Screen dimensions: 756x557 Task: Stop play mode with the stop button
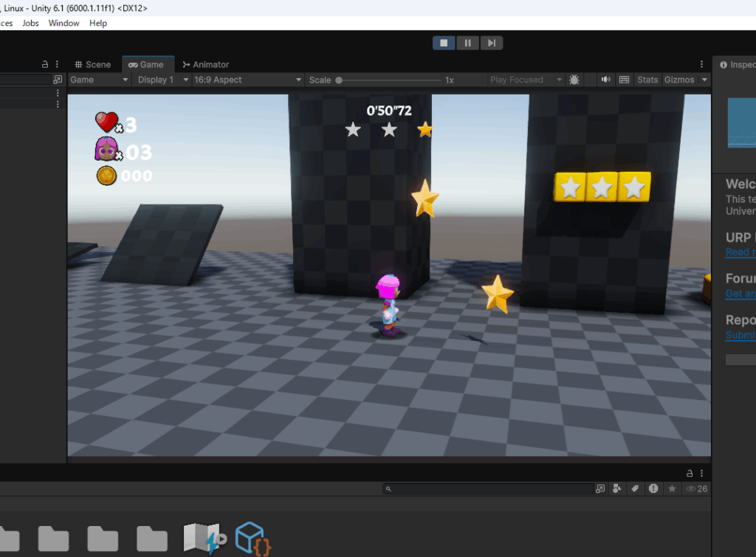pos(444,43)
